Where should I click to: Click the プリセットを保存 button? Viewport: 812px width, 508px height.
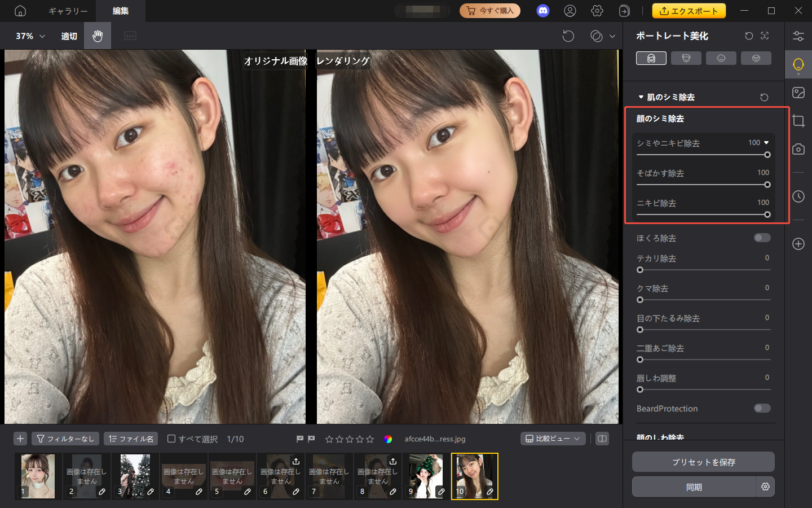pos(703,462)
